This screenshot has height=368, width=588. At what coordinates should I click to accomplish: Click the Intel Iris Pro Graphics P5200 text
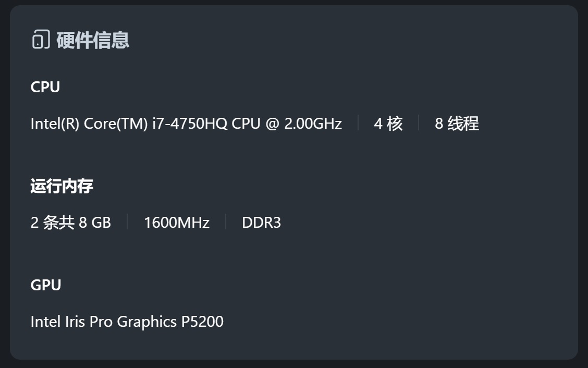coord(127,322)
